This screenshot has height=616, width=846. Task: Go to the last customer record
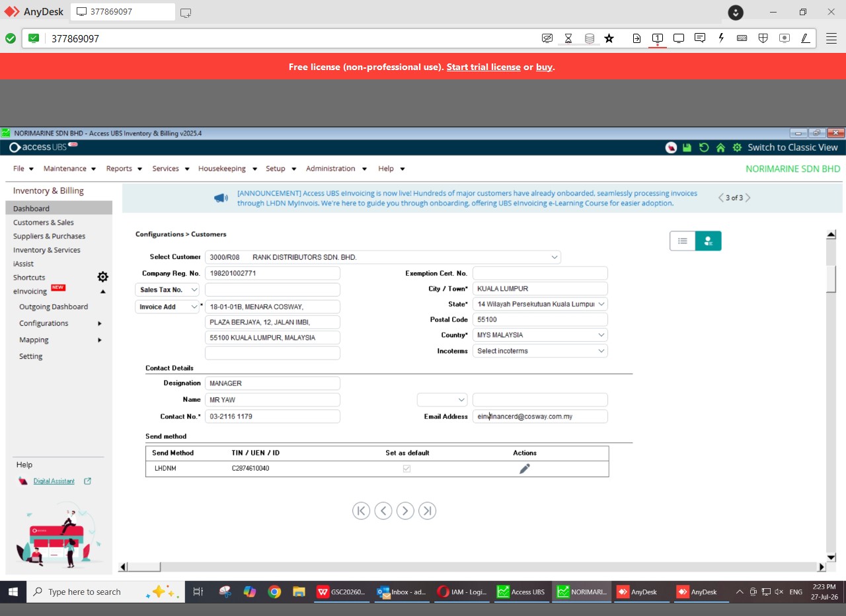click(x=428, y=511)
